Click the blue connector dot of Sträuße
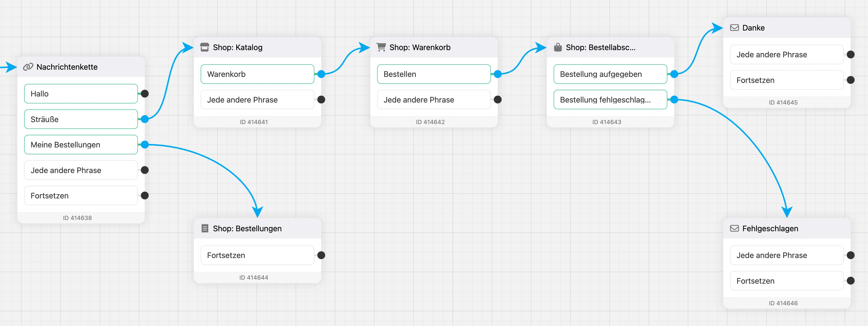This screenshot has height=326, width=868. [x=145, y=119]
